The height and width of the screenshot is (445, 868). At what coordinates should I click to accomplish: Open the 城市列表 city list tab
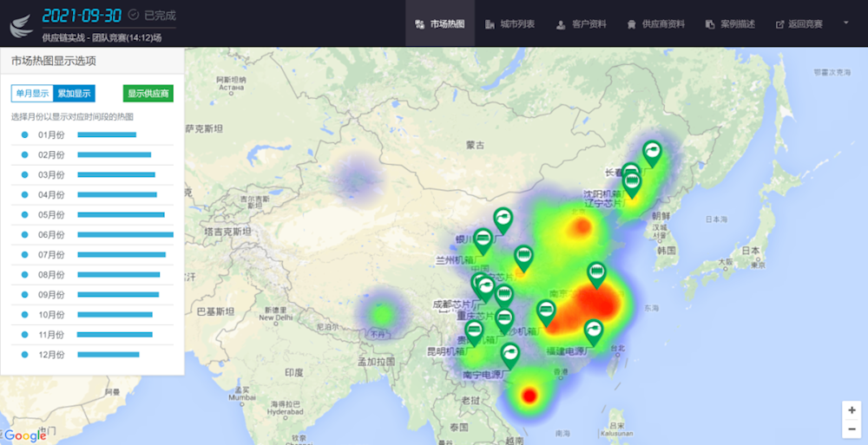(x=510, y=24)
